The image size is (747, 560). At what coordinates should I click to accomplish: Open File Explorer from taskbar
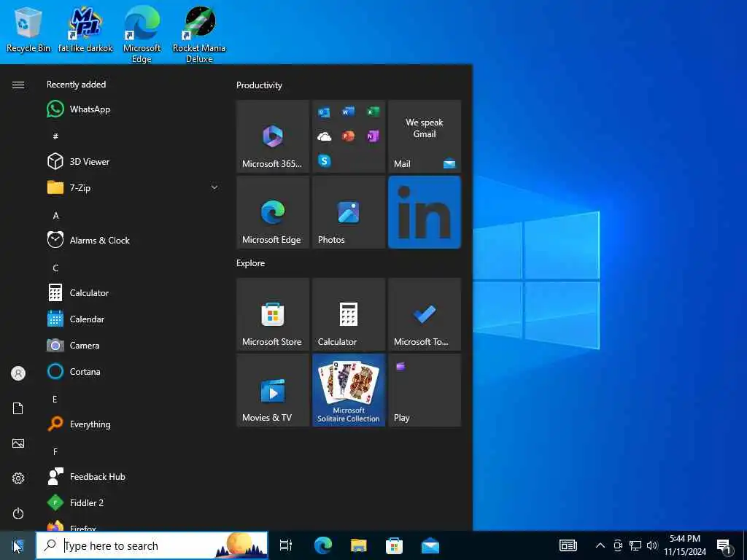[359, 545]
